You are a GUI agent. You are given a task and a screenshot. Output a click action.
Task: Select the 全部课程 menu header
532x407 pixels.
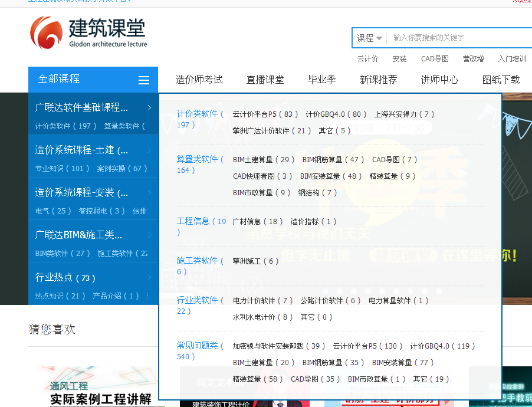click(x=93, y=80)
